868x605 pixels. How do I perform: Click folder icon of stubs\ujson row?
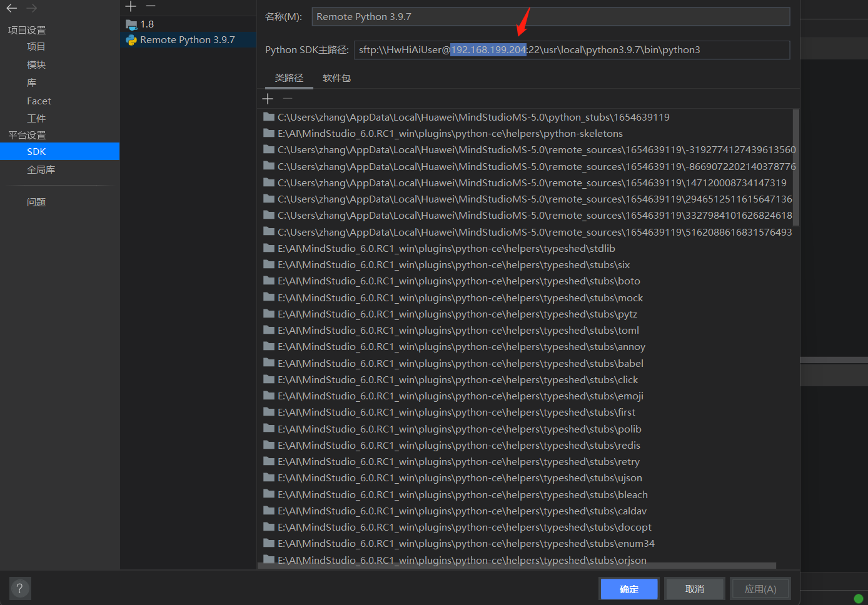pos(270,477)
